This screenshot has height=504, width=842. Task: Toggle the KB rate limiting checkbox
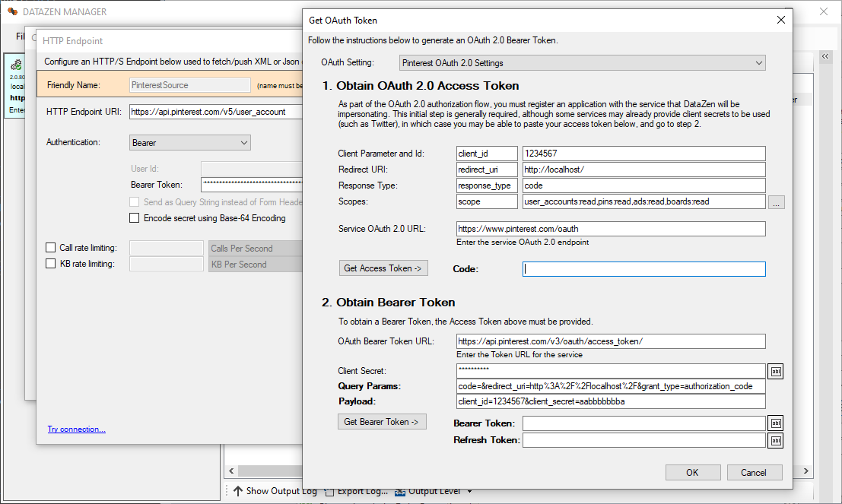50,264
